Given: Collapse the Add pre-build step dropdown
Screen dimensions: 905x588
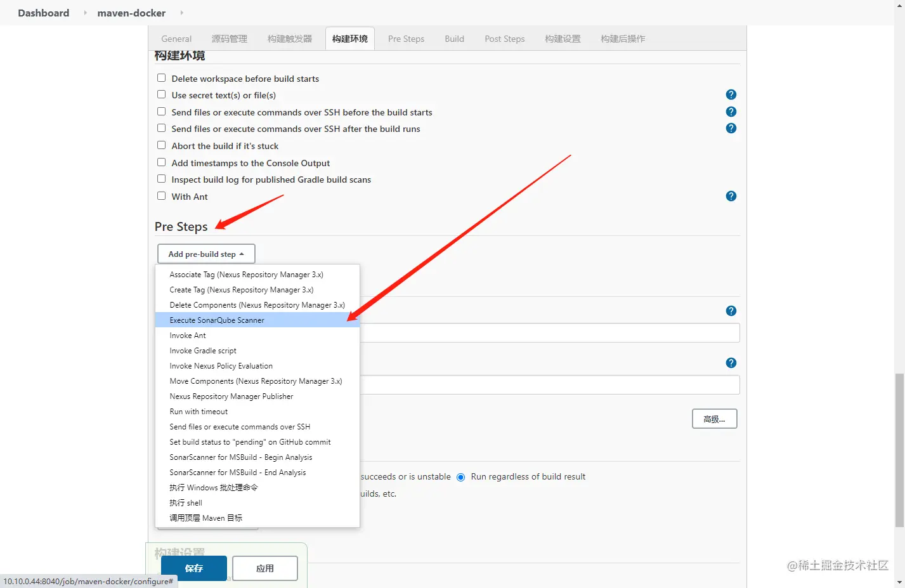Looking at the screenshot, I should (206, 254).
